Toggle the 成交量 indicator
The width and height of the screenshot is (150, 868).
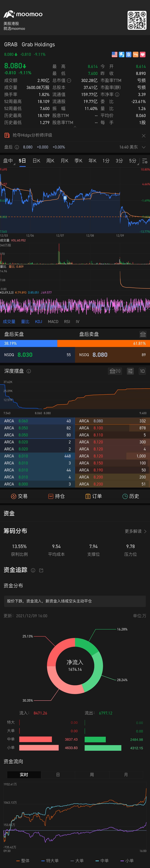click(9, 321)
